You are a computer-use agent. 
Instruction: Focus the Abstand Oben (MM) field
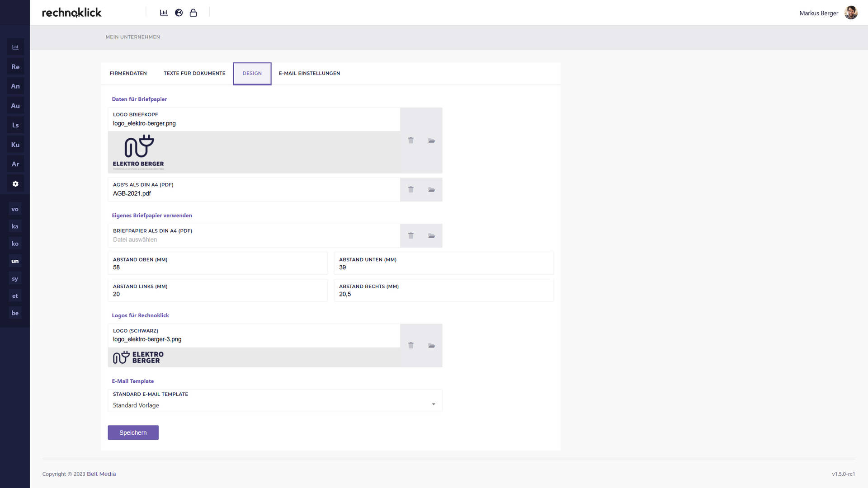[217, 263]
